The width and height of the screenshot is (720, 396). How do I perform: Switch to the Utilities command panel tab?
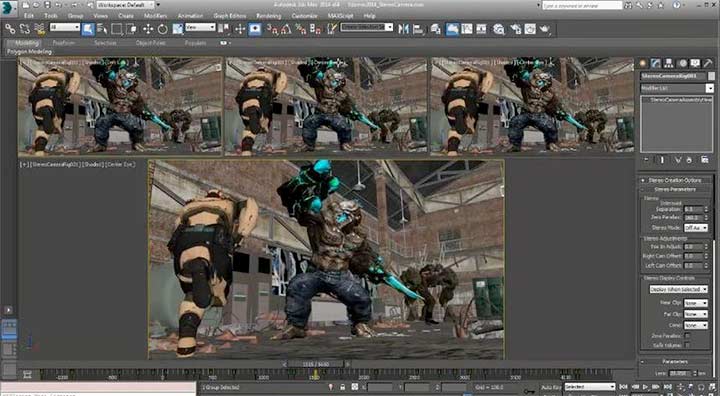click(x=709, y=63)
